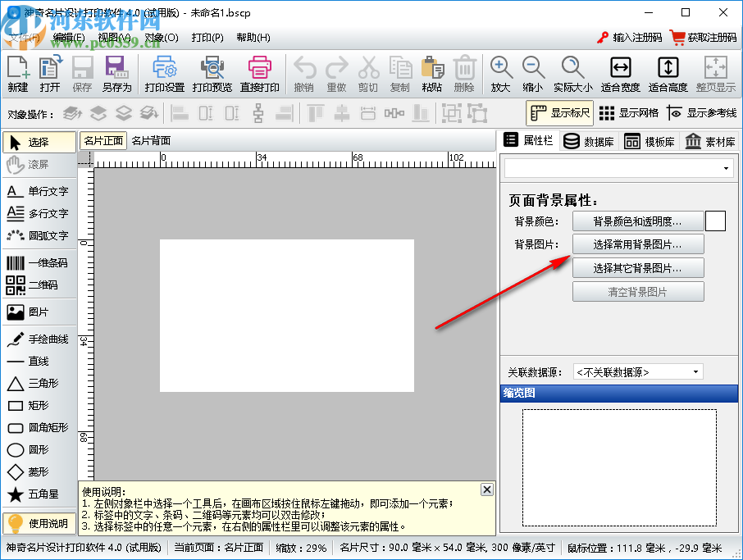The width and height of the screenshot is (743, 560).
Task: Open a file with 打开 icon
Action: pos(50,74)
